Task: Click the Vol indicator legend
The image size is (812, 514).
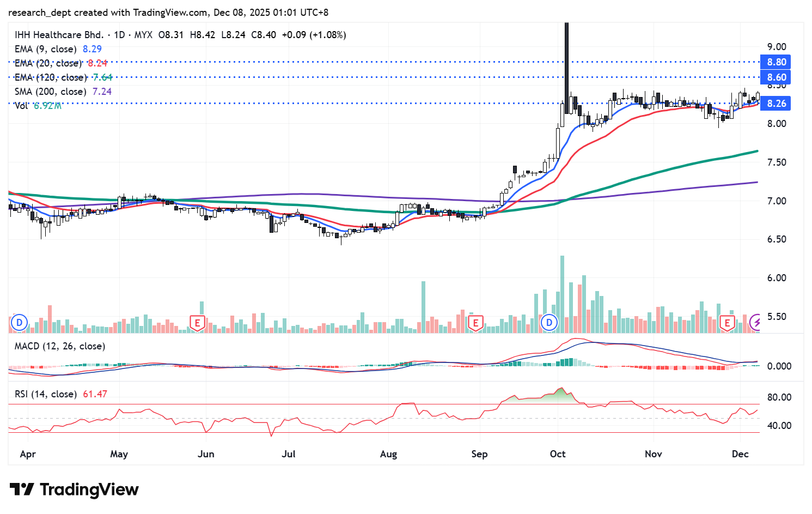Action: pos(21,106)
